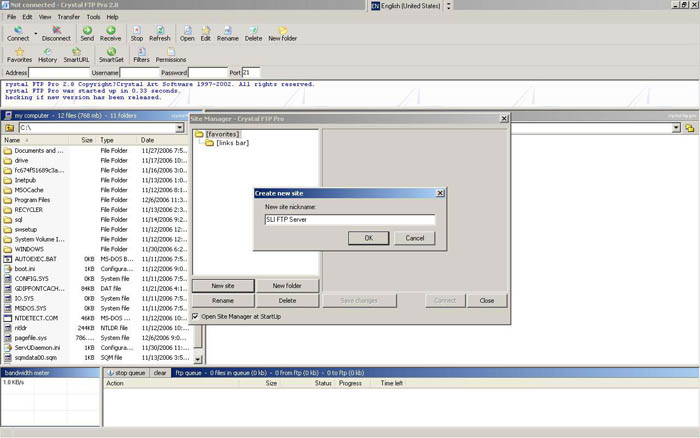Screen dimensions: 700x438
Task: Open the Edit menu
Action: click(x=27, y=17)
